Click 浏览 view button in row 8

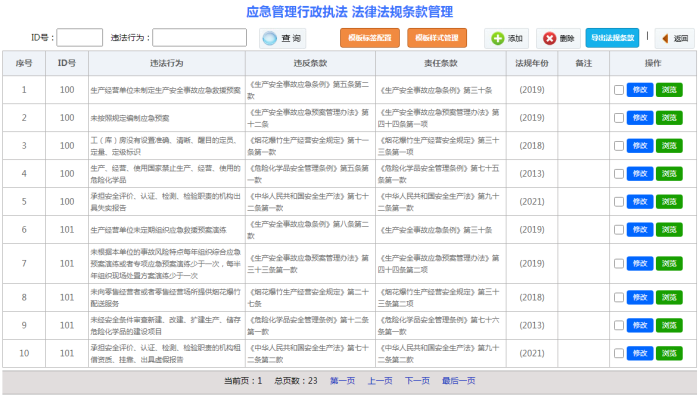pyautogui.click(x=669, y=297)
